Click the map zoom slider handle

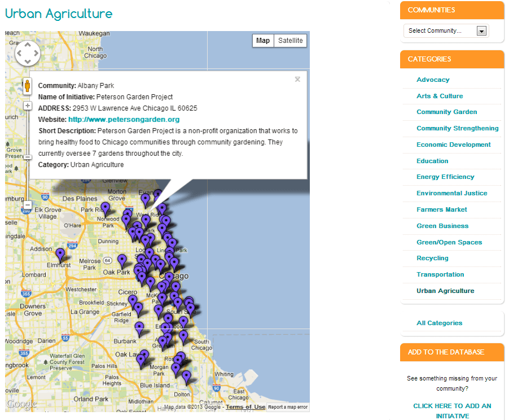point(27,158)
